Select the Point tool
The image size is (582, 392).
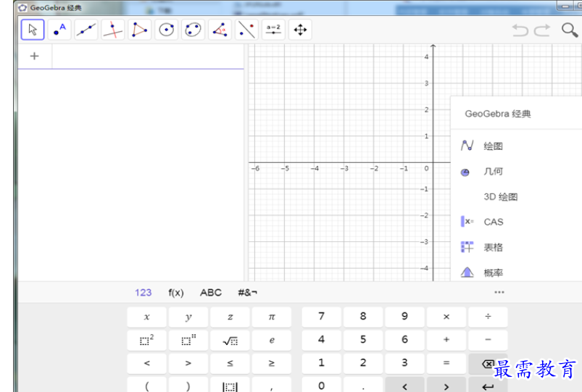point(59,30)
